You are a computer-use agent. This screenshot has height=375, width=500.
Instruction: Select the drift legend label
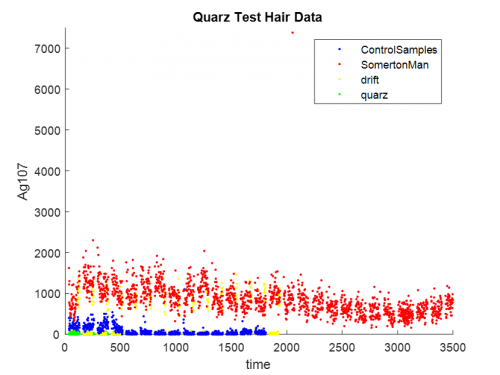370,80
